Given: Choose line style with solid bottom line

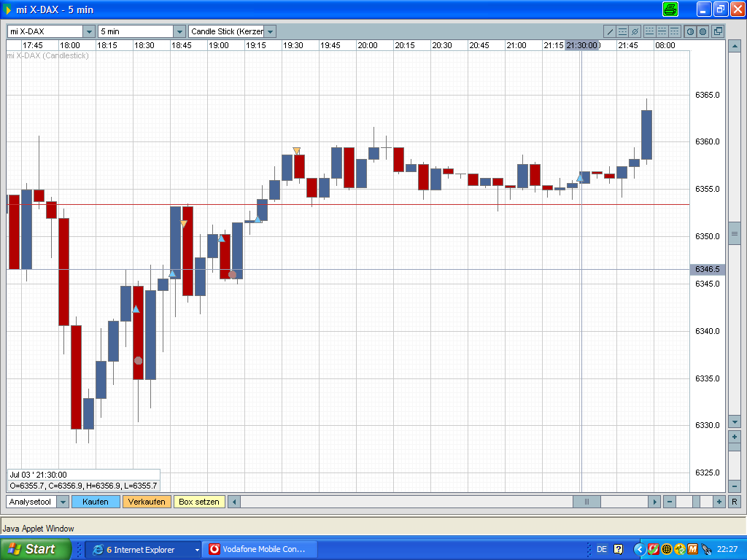Looking at the screenshot, I should click(649, 32).
